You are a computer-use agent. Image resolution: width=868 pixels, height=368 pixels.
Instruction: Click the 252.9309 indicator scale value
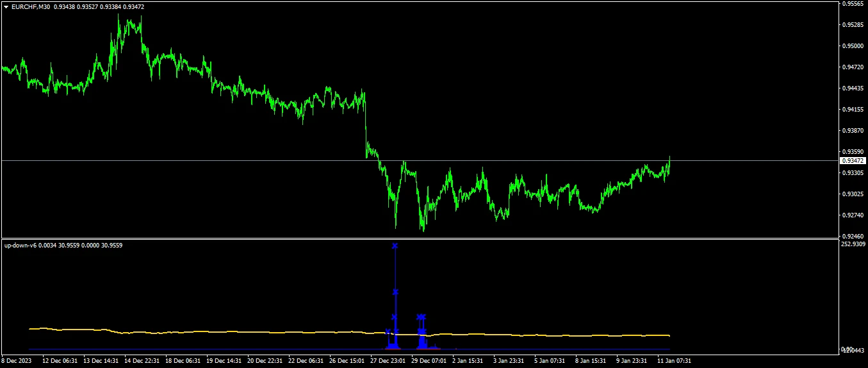click(854, 244)
